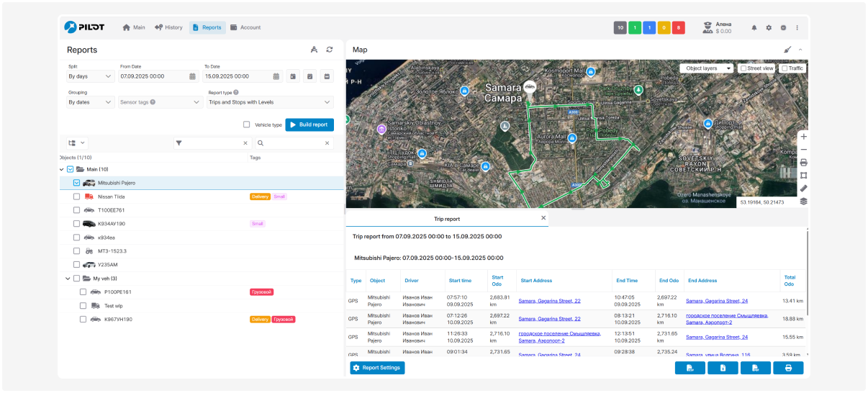Print the map using printer icon

tap(803, 162)
